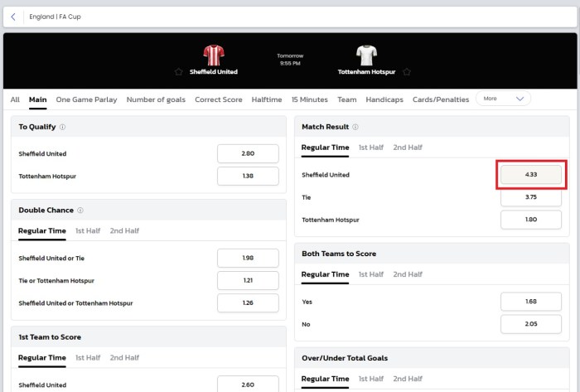Screen dimensions: 580x392
Task: Bet No on both teams scoring at 2.05
Action: click(531, 324)
